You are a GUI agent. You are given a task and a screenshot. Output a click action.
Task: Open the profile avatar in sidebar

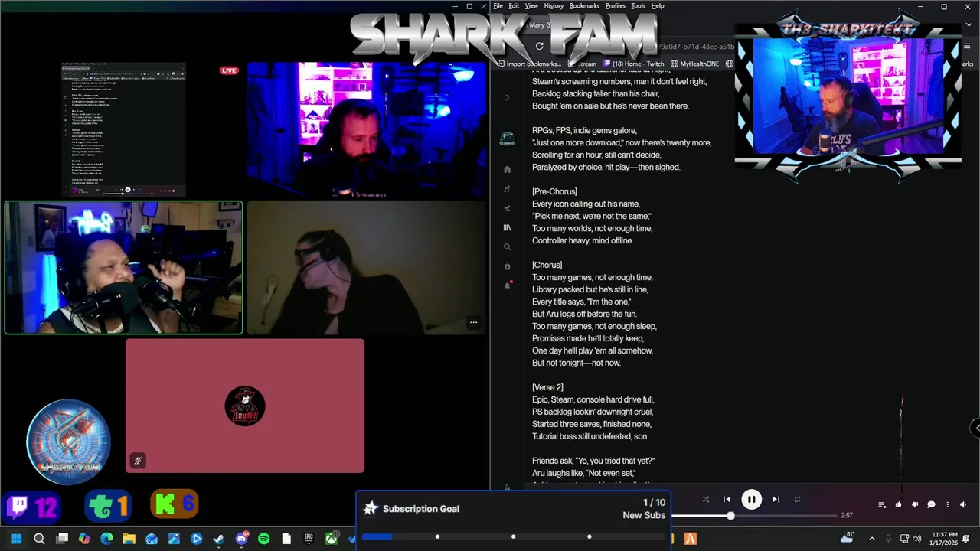tap(507, 139)
